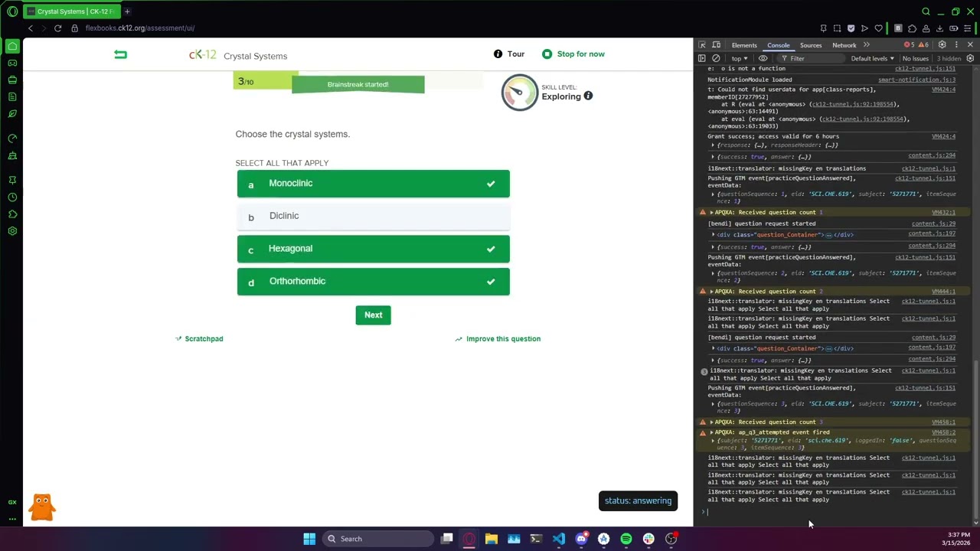Click the CK-12 green back arrow
The image size is (980, 551).
click(x=120, y=54)
